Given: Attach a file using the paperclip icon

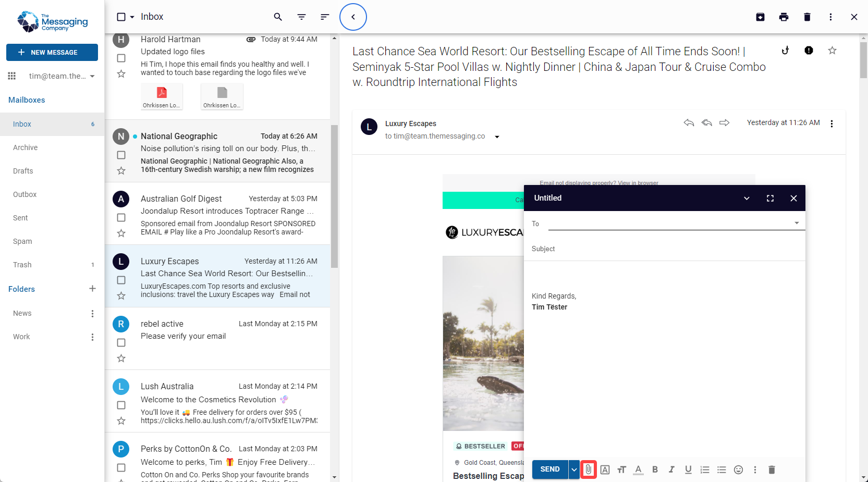Looking at the screenshot, I should (588, 469).
